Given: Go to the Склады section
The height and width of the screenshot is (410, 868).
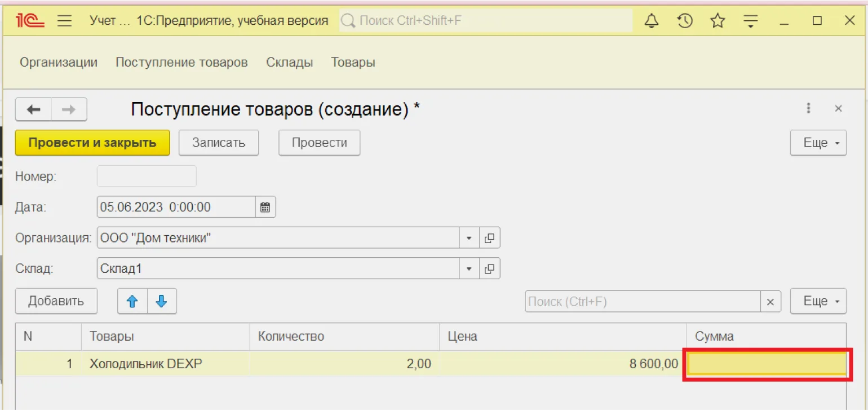Looking at the screenshot, I should (289, 62).
